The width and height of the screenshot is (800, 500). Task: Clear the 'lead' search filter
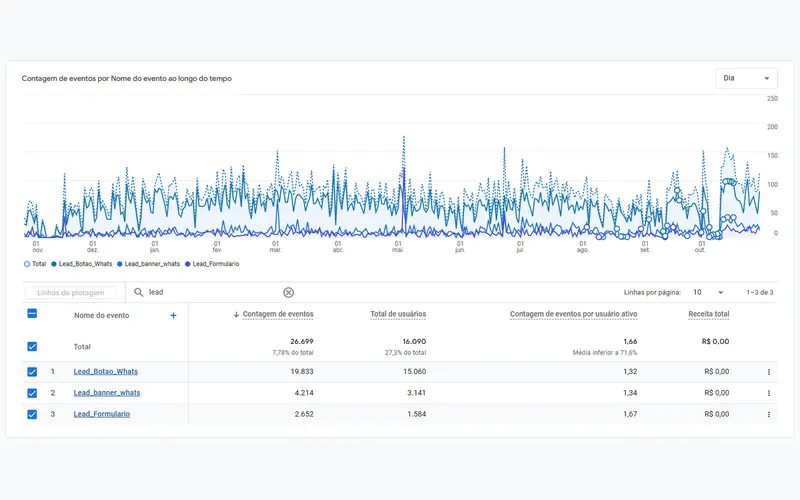coord(288,292)
